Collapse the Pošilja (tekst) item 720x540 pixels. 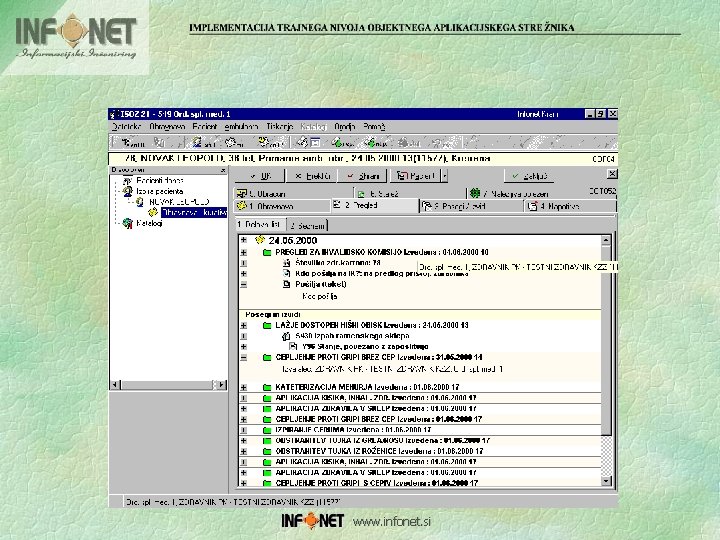pos(244,285)
